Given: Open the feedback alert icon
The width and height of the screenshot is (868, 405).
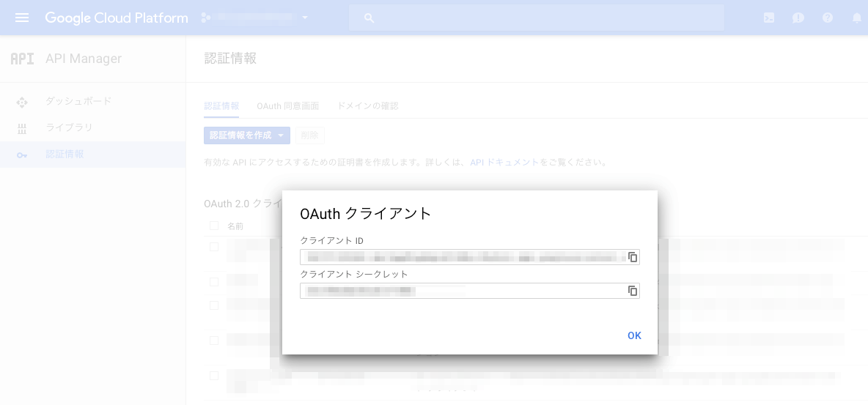Looking at the screenshot, I should coord(798,18).
